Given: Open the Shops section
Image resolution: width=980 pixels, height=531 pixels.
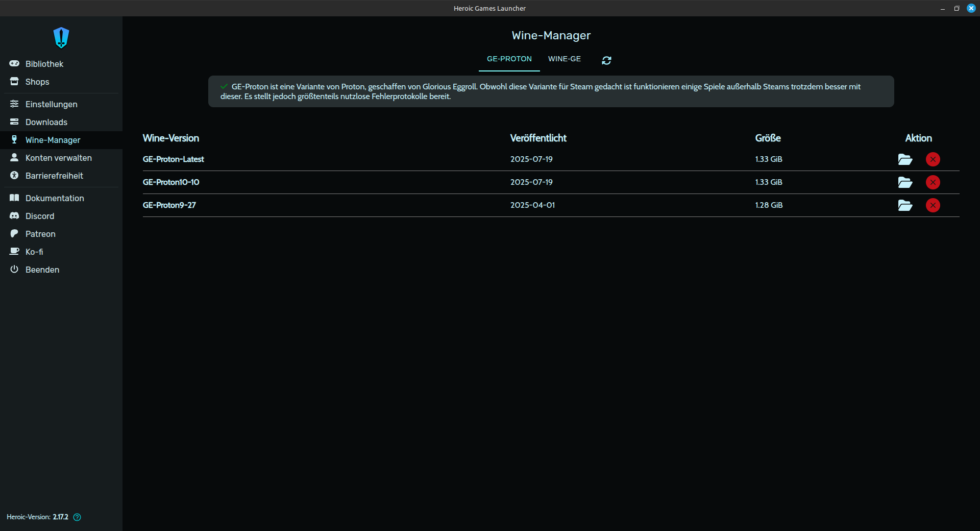Looking at the screenshot, I should [x=61, y=82].
